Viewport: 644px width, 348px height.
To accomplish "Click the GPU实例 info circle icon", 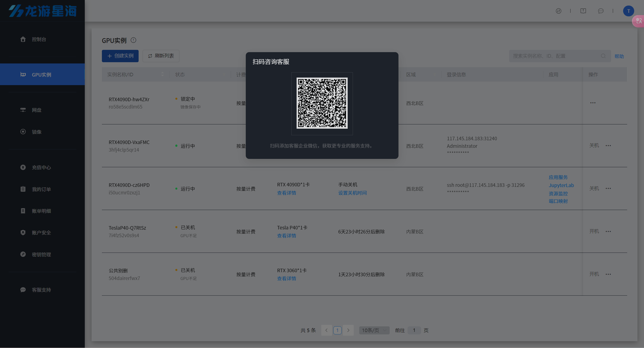I will coord(133,40).
